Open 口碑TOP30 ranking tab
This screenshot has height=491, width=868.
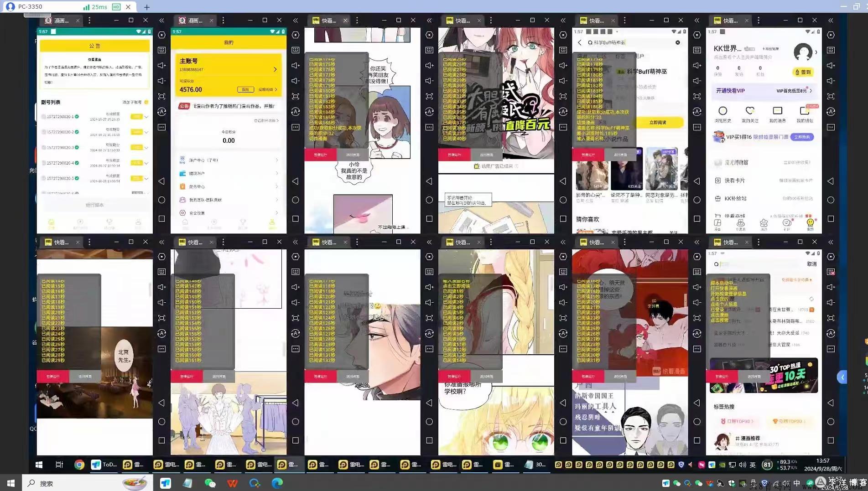737,421
